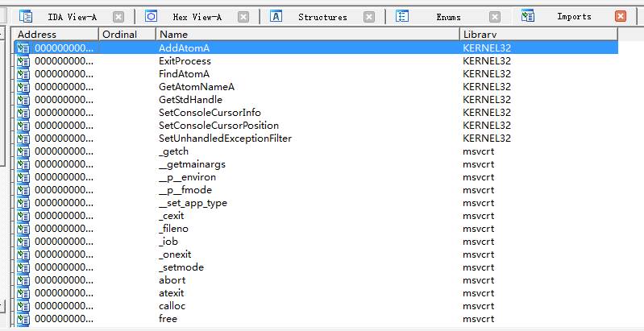Click the Structures tab icon
This screenshot has width=644, height=331.
click(x=276, y=16)
